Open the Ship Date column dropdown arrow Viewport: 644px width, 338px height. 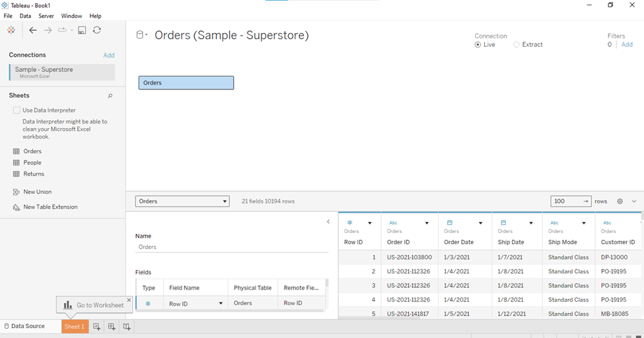[531, 223]
